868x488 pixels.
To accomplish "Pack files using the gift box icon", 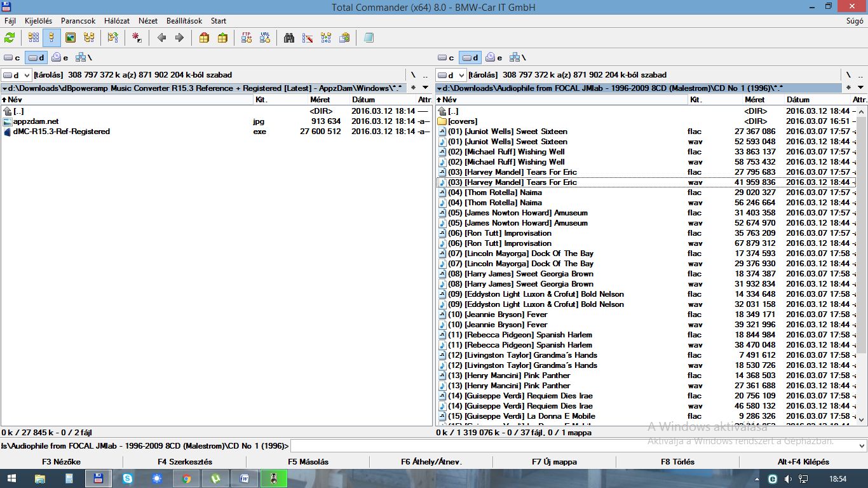I will coord(204,38).
